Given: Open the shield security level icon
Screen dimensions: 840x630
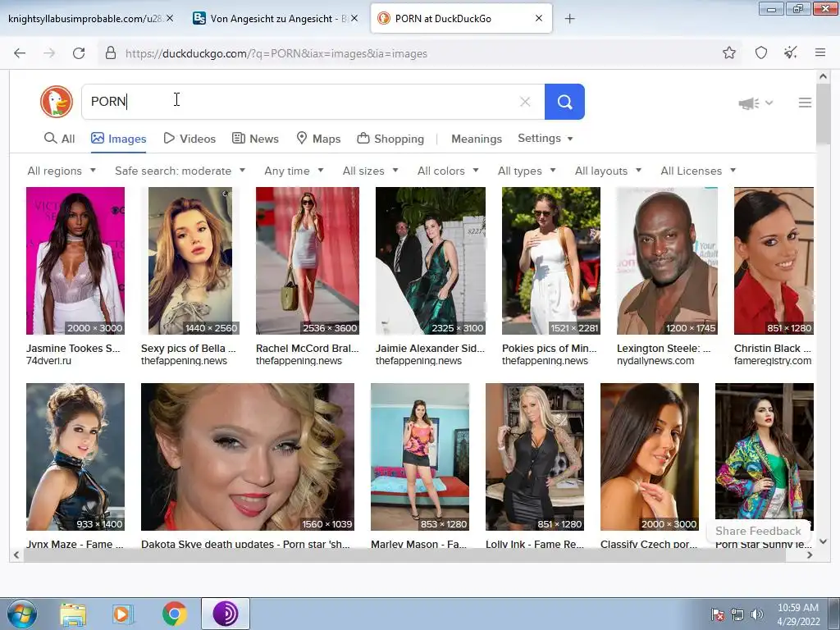Looking at the screenshot, I should point(761,52).
